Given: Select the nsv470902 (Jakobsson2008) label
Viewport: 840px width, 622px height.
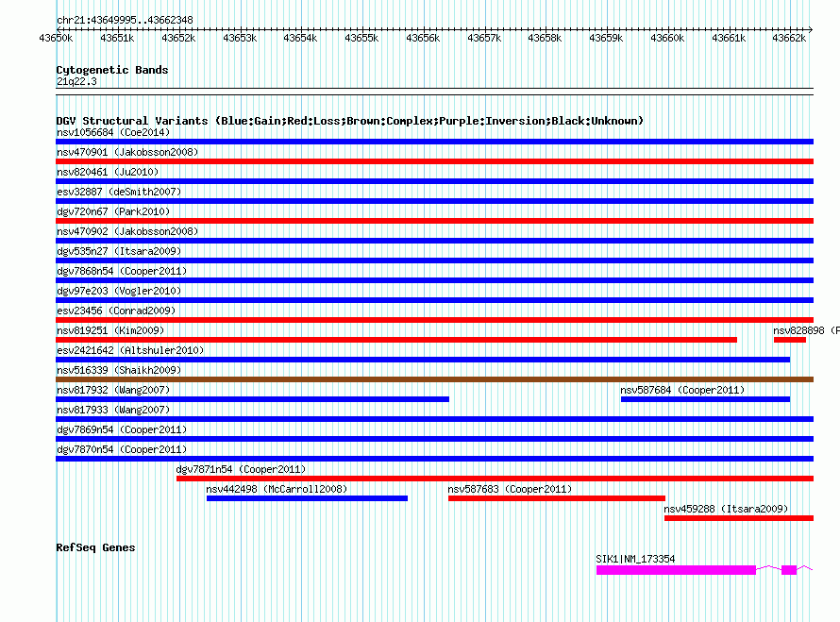Looking at the screenshot, I should coord(127,231).
